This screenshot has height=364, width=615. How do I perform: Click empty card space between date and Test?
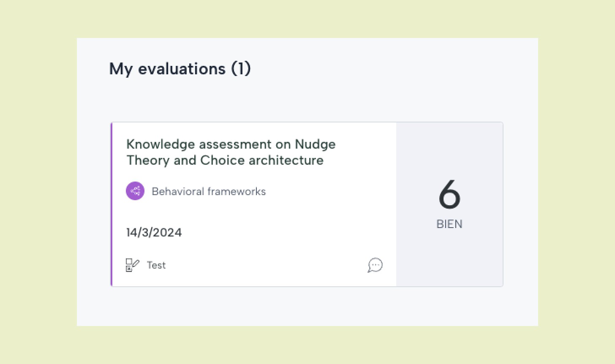click(x=253, y=249)
